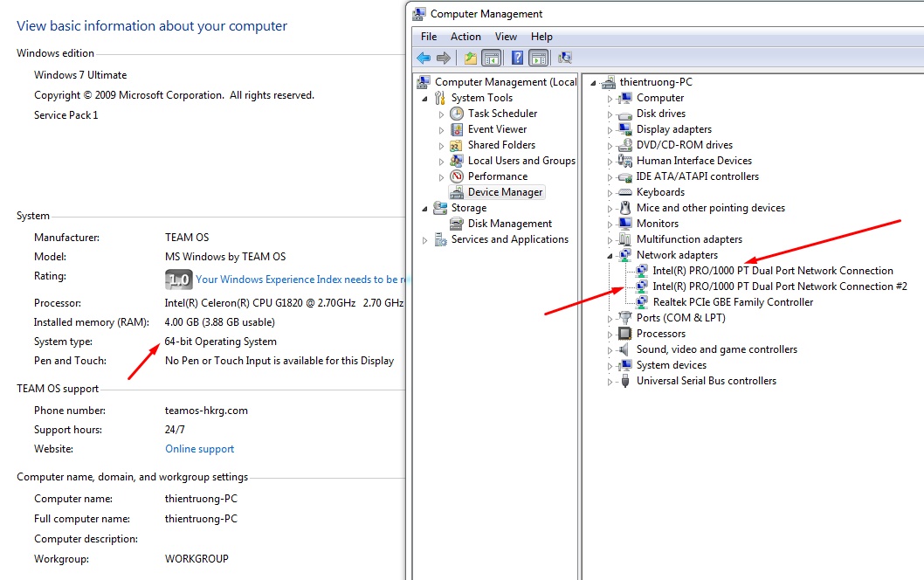924x580 pixels.
Task: Open the Action menu
Action: (x=465, y=37)
